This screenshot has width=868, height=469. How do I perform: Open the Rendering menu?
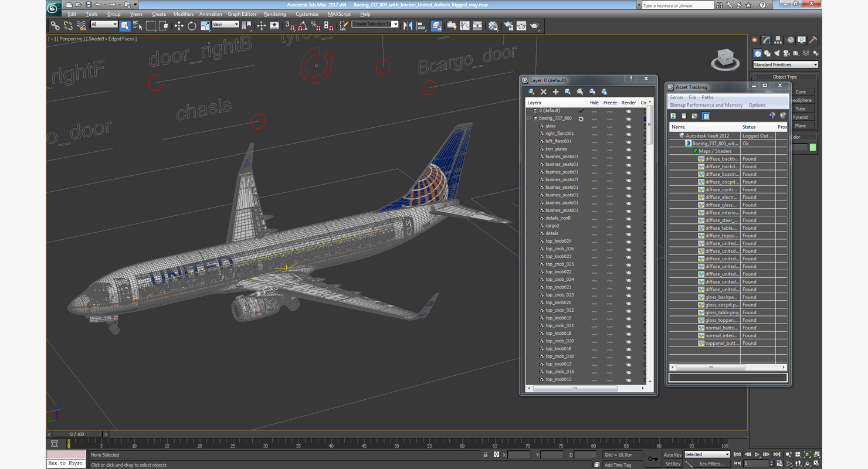coord(275,14)
